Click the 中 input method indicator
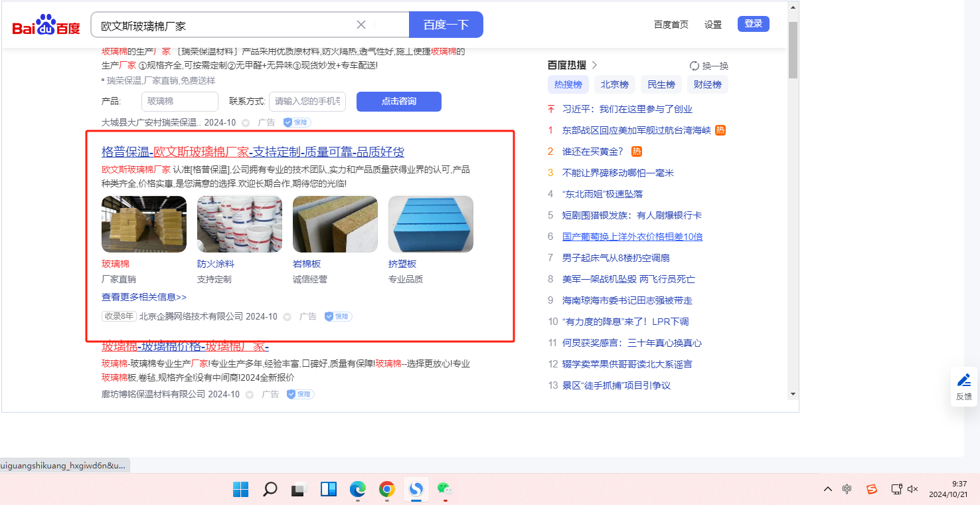This screenshot has width=980, height=505. click(847, 489)
